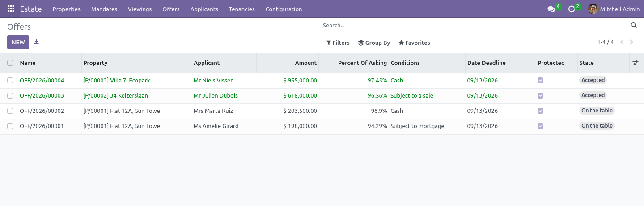644x206 pixels.
Task: Open the Viewings menu
Action: [x=140, y=9]
